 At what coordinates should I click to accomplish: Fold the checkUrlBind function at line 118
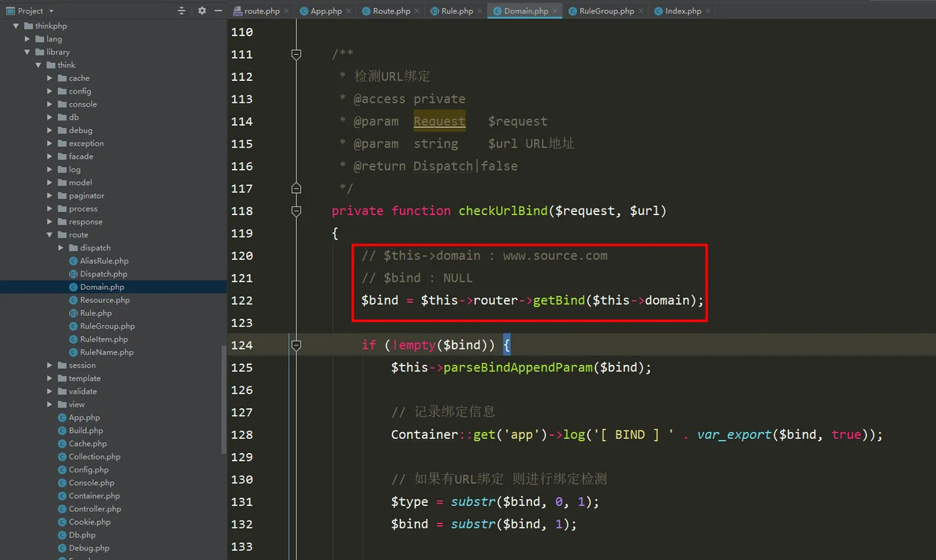pos(296,211)
